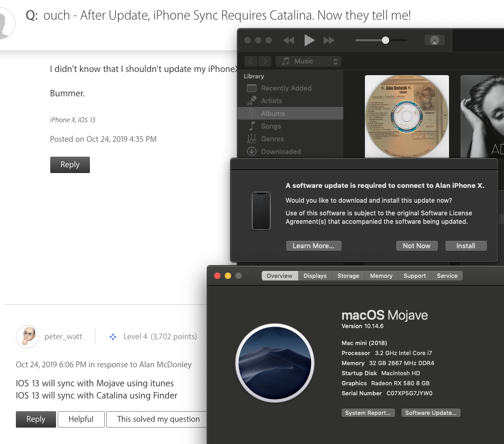The image size is (504, 444).
Task: Open the AirPlay output icon in iTunes
Action: 435,40
